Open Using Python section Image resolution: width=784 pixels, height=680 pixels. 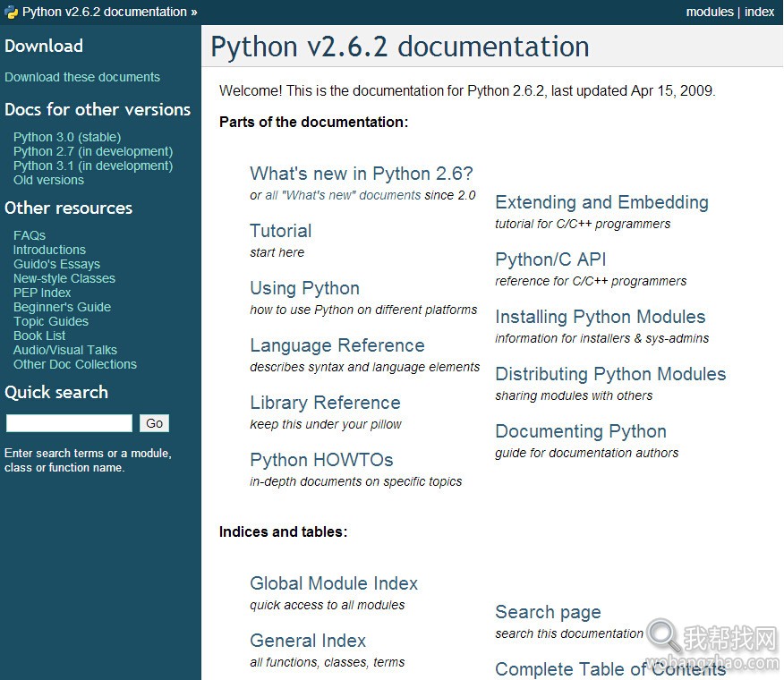(x=304, y=288)
